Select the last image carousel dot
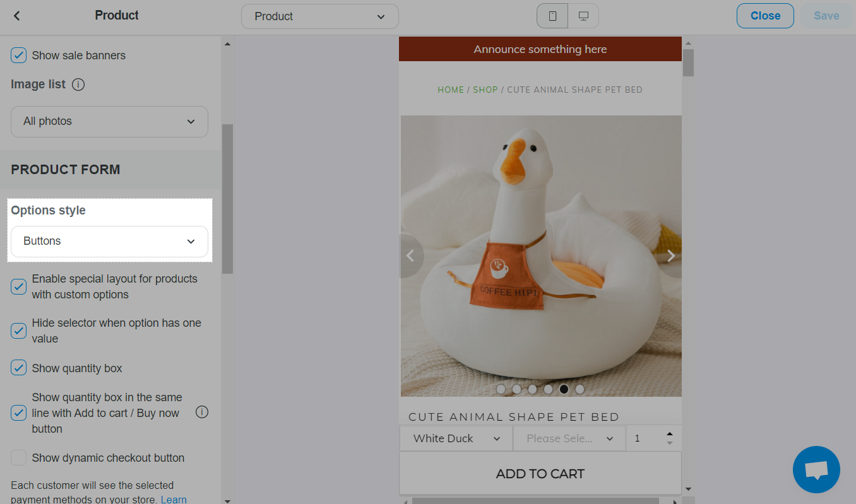Screen dimensions: 856x504 point(580,389)
